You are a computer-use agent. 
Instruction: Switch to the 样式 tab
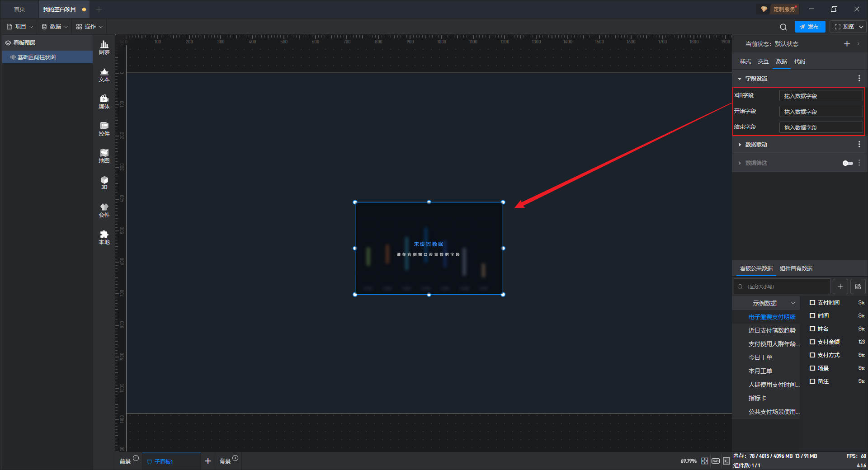tap(745, 61)
